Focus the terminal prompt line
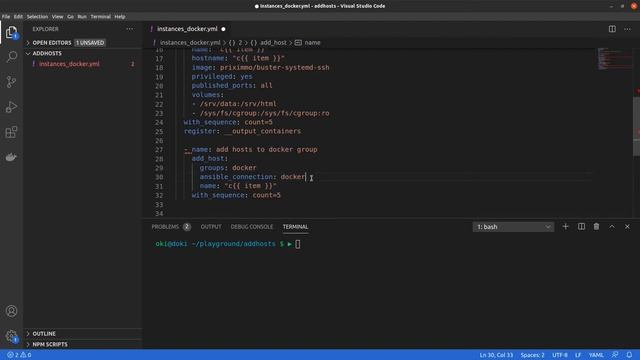The width and height of the screenshot is (640, 360). [x=228, y=244]
